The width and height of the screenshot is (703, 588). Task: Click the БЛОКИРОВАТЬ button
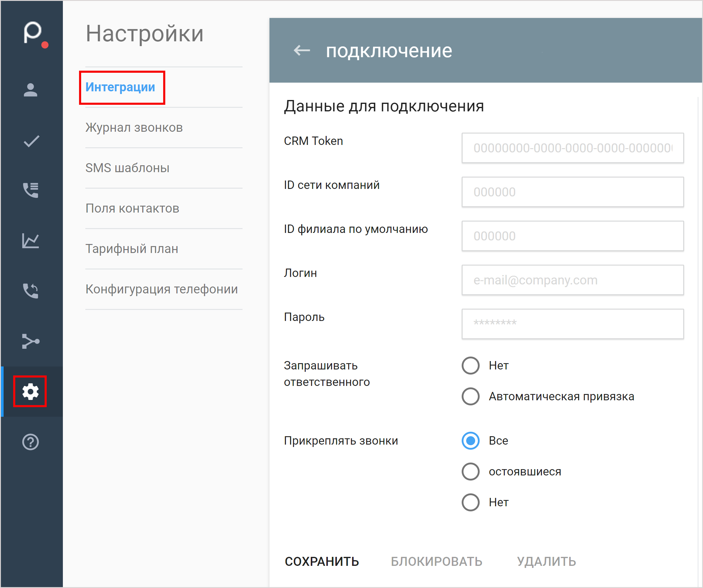[x=437, y=562]
